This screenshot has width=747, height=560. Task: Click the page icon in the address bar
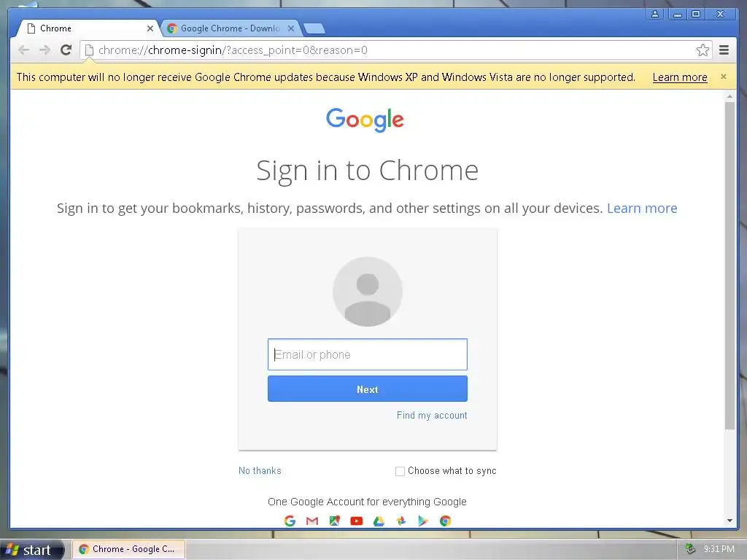[x=89, y=50]
